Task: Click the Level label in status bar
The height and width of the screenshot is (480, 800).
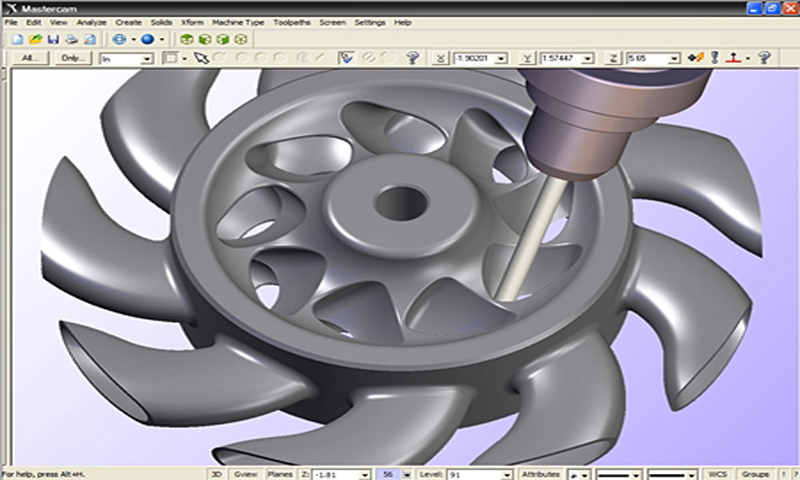Action: (430, 474)
